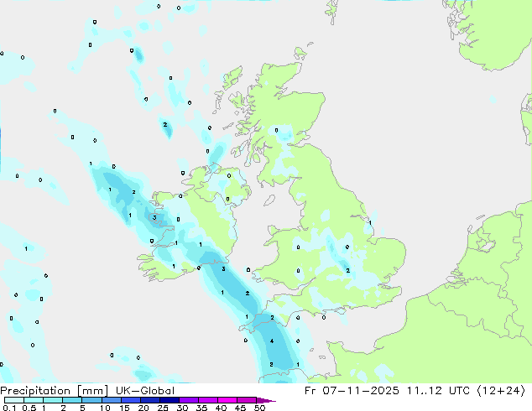Click the "45" legend scale label
Image resolution: width=532 pixels, height=411 pixels.
point(240,408)
